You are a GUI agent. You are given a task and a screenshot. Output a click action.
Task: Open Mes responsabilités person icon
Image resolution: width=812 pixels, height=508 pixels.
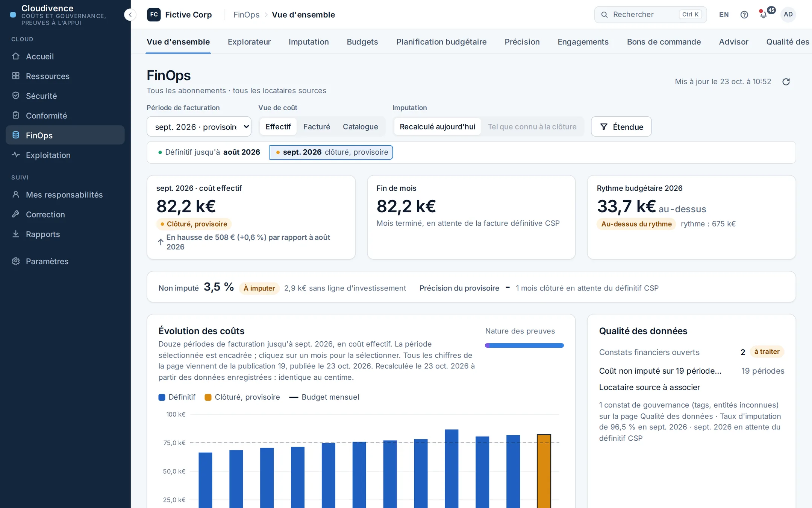[x=16, y=194]
